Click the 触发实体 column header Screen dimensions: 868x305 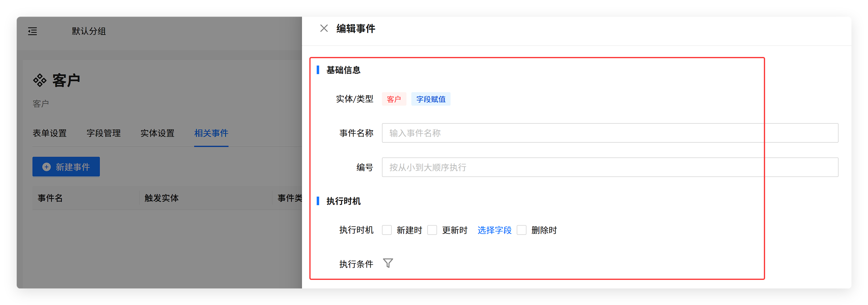tap(161, 198)
